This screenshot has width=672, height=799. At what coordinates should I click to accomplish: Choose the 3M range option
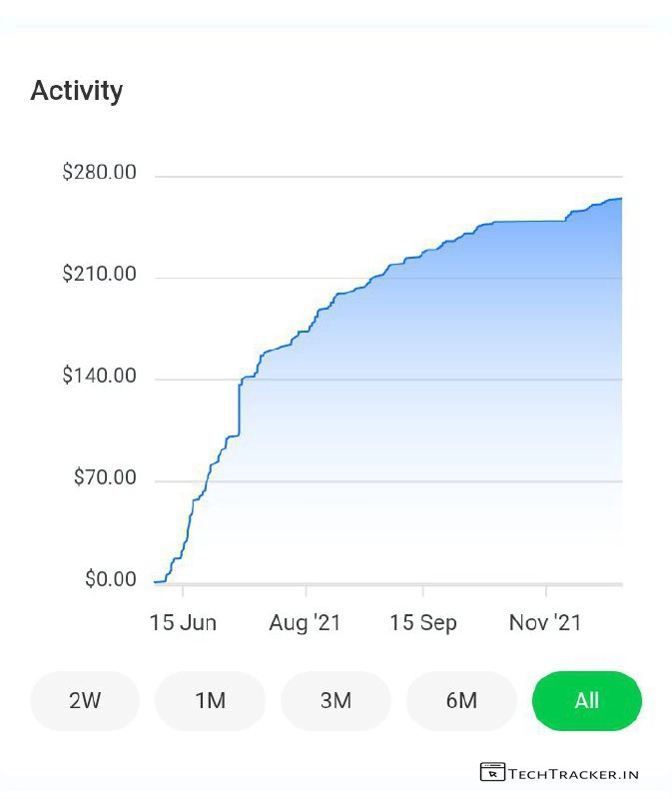tap(336, 701)
